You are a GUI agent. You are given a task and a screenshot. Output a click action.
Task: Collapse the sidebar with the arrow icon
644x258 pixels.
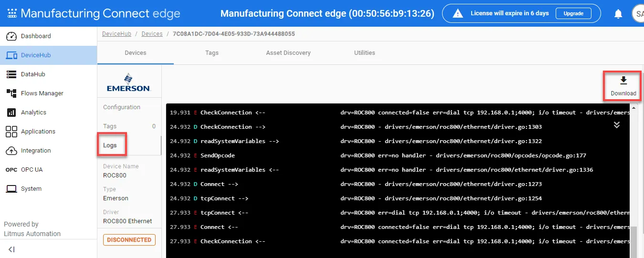click(11, 249)
